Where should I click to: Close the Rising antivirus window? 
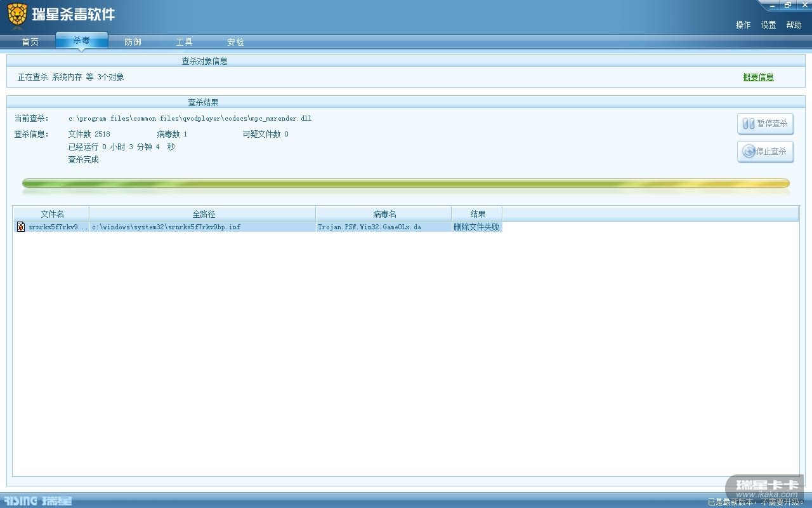click(x=803, y=4)
